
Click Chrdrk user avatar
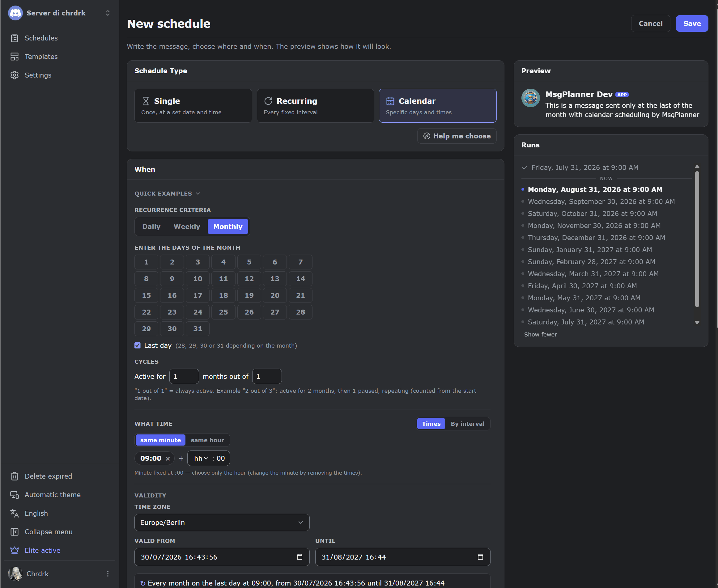(x=15, y=574)
